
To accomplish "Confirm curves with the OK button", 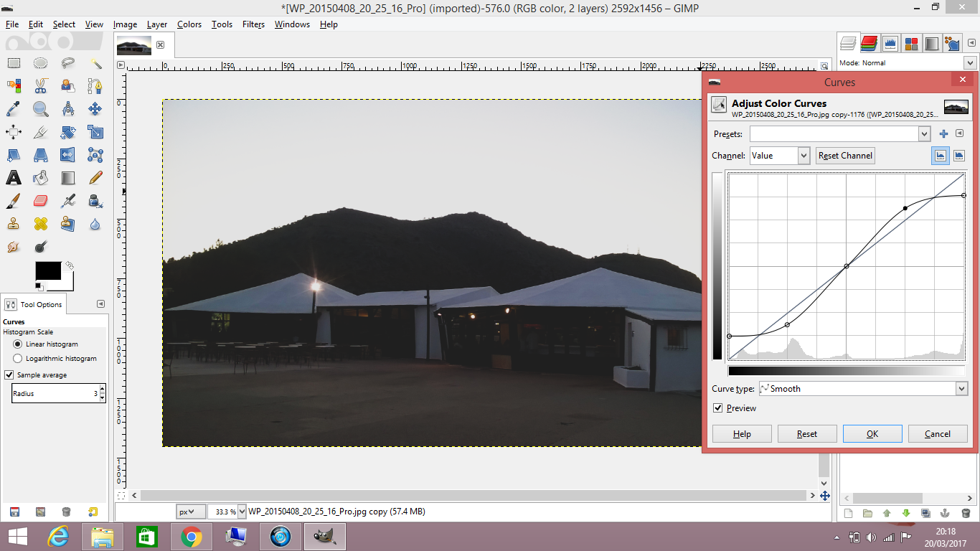I will (872, 433).
